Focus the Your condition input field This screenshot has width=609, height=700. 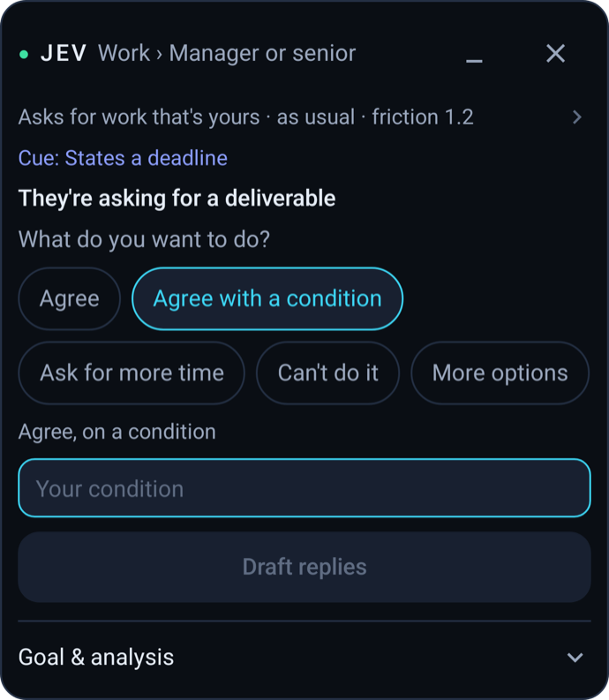[304, 488]
